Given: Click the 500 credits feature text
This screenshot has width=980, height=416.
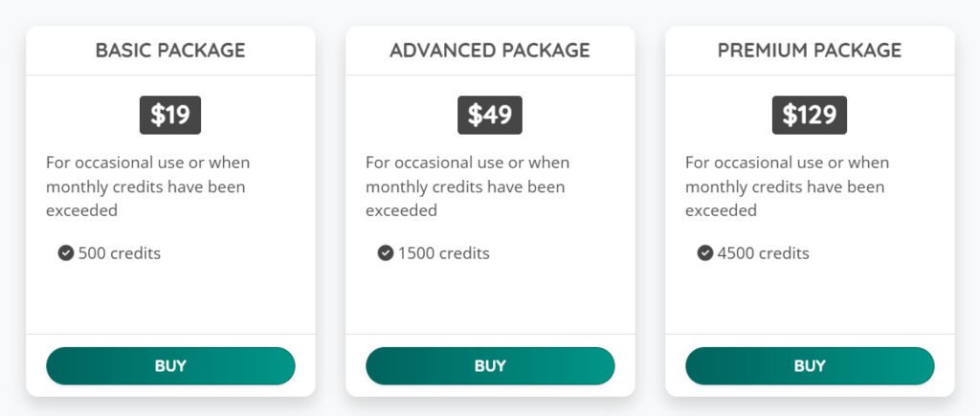Looking at the screenshot, I should coord(120,253).
